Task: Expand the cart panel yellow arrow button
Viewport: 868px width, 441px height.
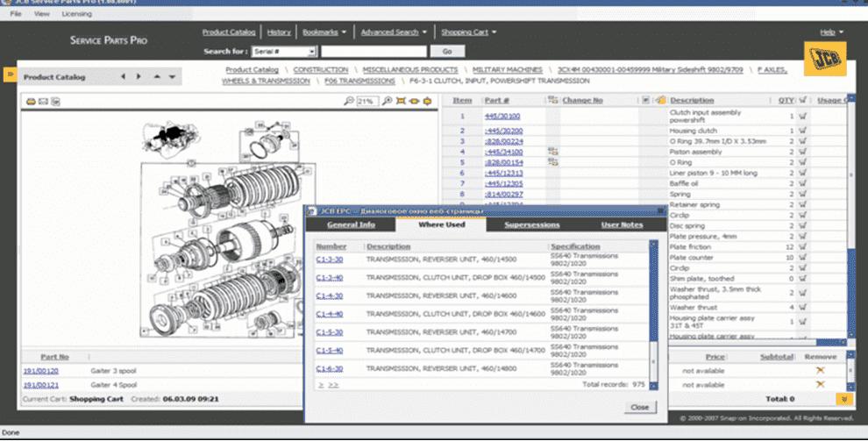Action: coord(844,399)
